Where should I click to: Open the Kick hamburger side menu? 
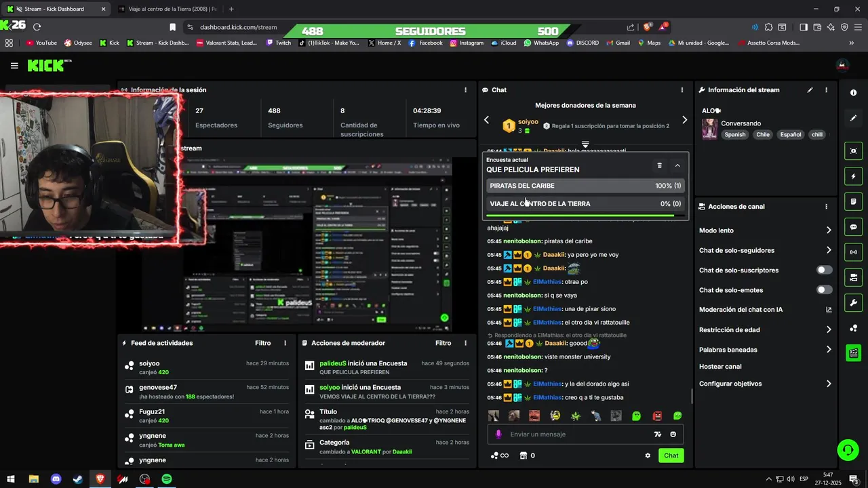point(14,66)
